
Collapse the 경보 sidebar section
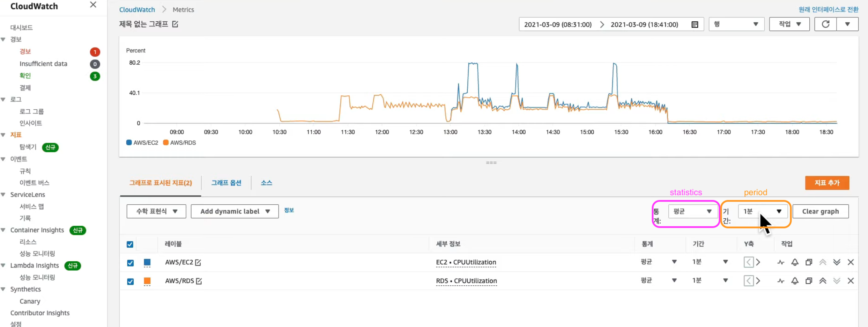[3, 39]
